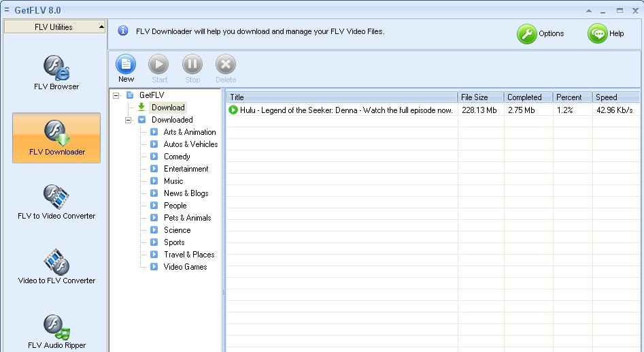Click the Stop download button
The image size is (644, 352).
[192, 68]
